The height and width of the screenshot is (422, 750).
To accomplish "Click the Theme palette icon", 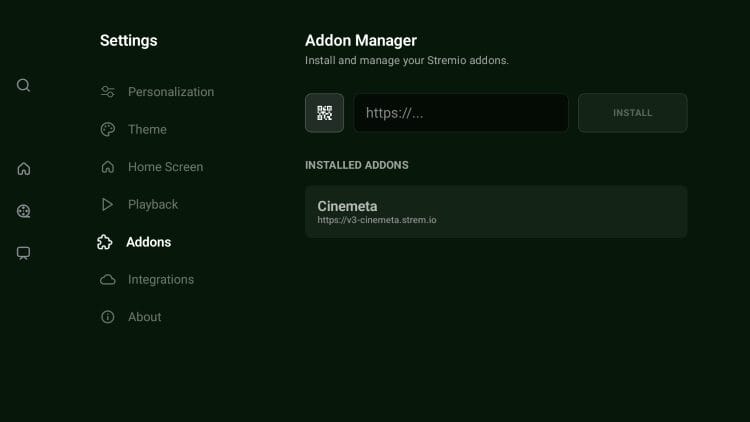I will coord(108,129).
